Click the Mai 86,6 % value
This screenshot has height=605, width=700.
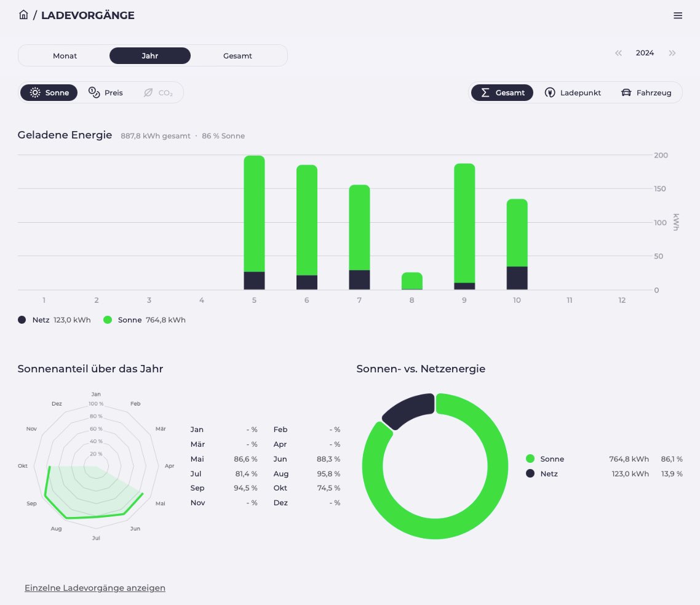(x=245, y=459)
